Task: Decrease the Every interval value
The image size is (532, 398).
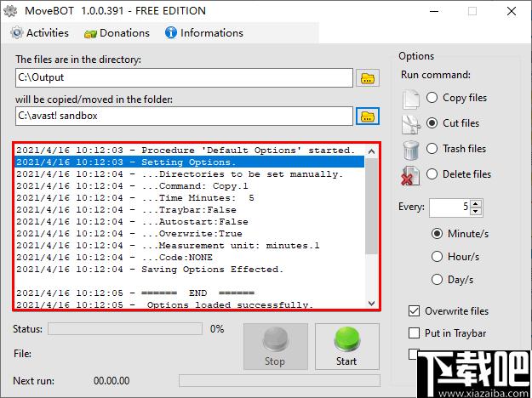Action: 476,212
